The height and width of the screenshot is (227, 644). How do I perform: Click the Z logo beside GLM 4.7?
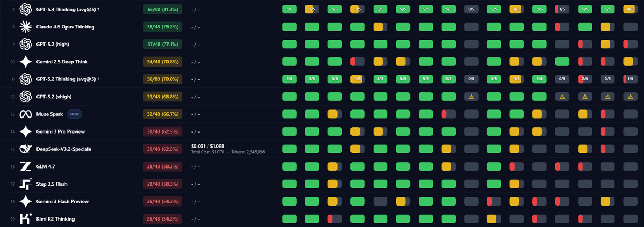tap(25, 166)
